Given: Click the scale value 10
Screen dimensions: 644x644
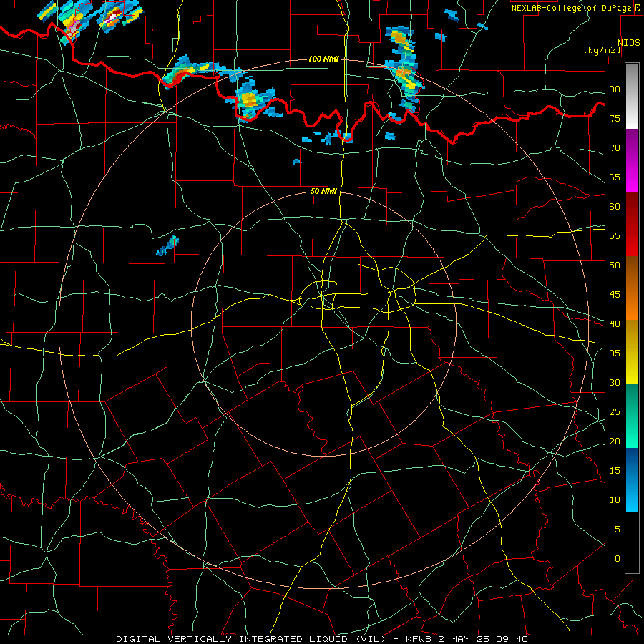Looking at the screenshot, I should (x=615, y=500).
